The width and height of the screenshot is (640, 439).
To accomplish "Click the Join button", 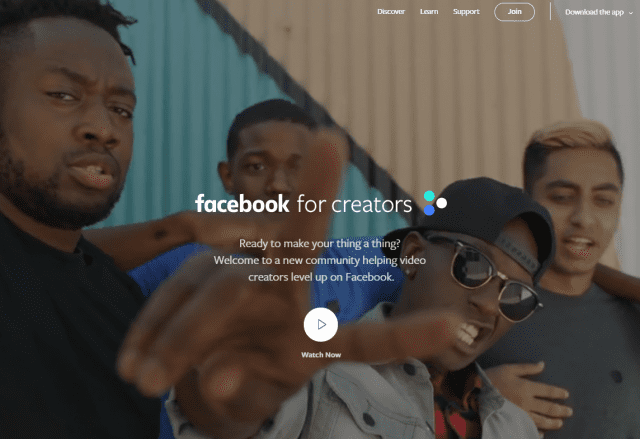I will point(514,12).
